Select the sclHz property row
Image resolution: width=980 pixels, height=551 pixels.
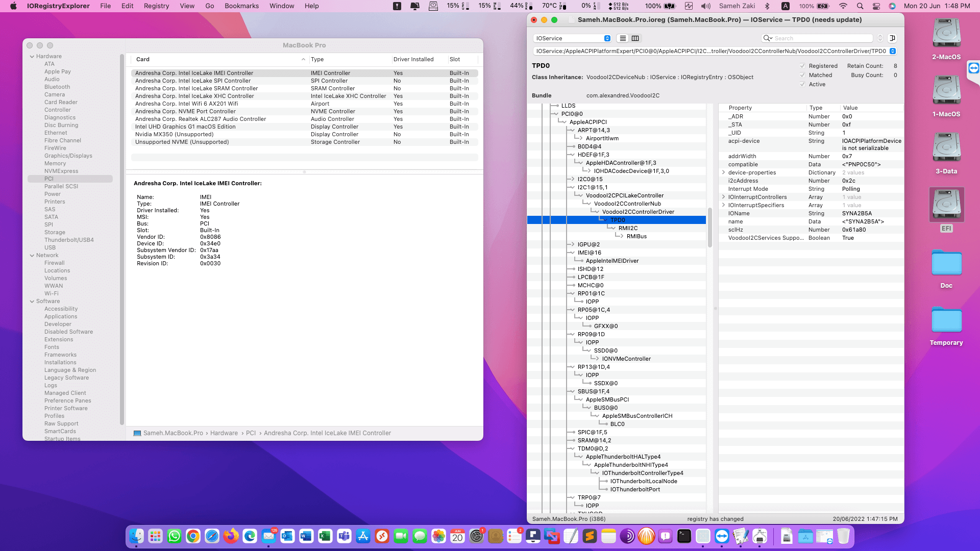pyautogui.click(x=811, y=230)
